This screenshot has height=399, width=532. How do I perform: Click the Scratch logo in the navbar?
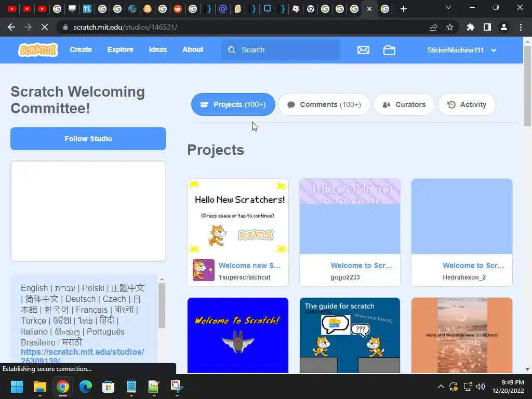pos(38,50)
